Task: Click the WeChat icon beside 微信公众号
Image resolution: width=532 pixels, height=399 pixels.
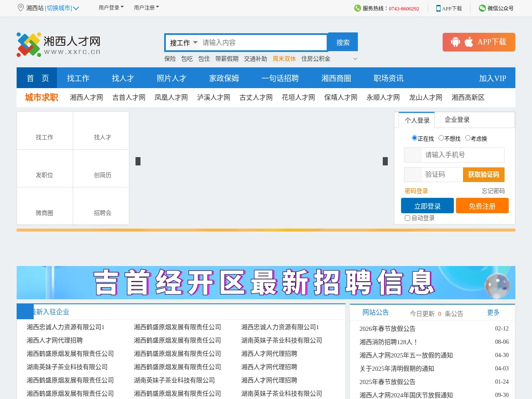Action: pyautogui.click(x=482, y=8)
